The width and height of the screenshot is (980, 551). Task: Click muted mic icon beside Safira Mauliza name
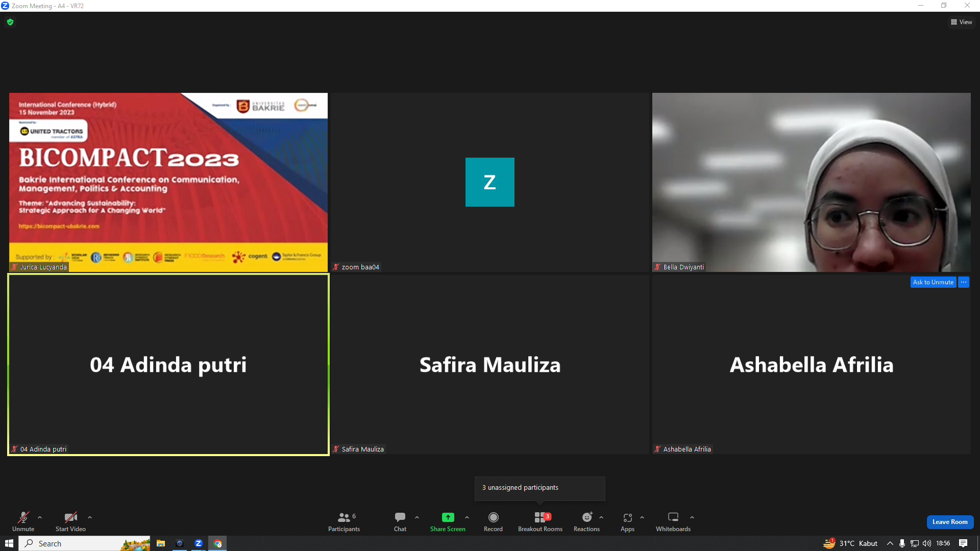336,449
